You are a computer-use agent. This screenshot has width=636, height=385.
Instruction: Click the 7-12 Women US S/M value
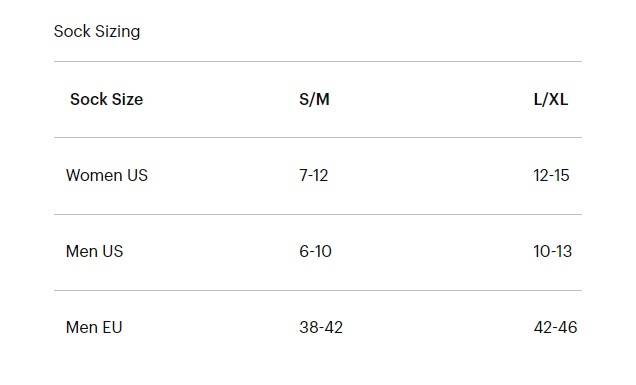314,175
